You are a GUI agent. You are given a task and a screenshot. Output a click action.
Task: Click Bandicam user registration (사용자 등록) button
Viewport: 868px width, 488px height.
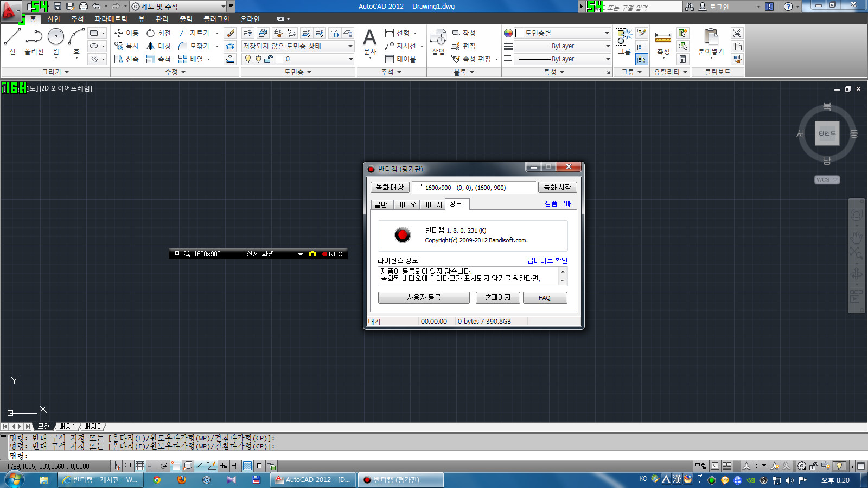pyautogui.click(x=424, y=298)
